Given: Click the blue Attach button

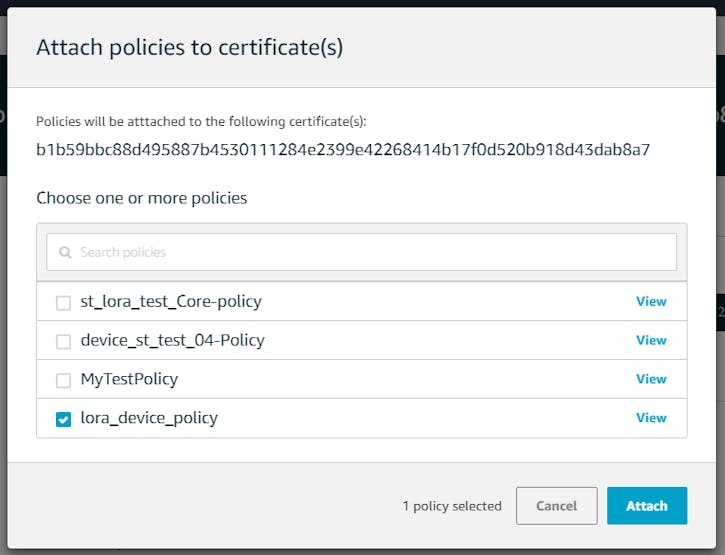Looking at the screenshot, I should [647, 506].
